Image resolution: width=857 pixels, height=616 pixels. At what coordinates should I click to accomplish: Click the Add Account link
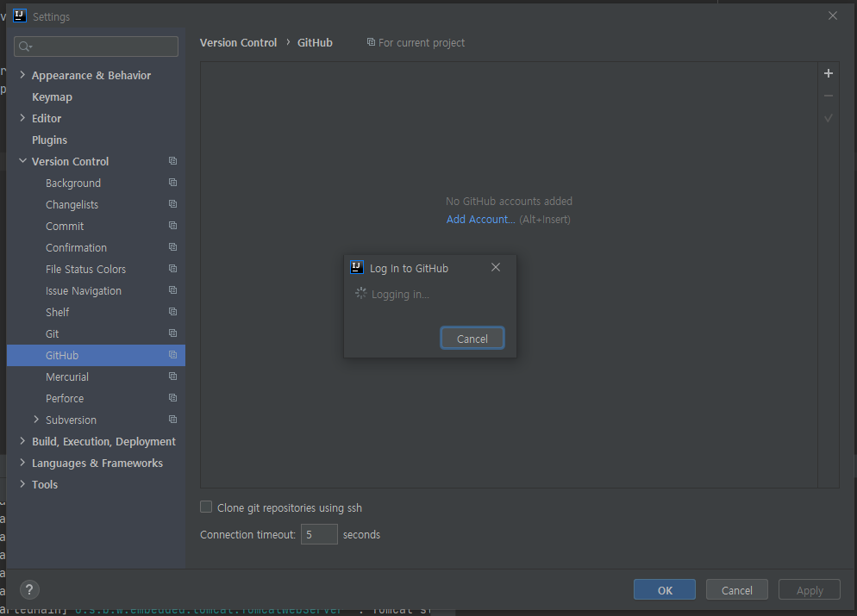click(480, 220)
